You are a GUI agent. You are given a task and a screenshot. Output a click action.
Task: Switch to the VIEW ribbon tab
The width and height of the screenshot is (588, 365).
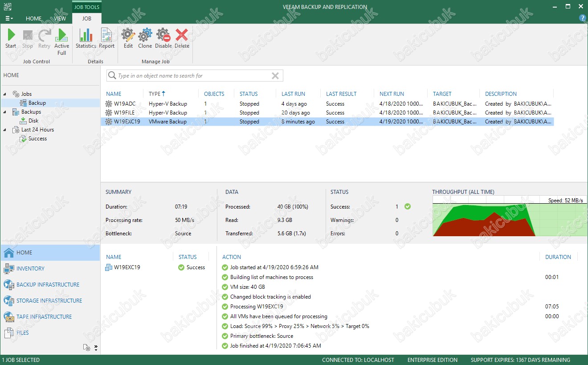(60, 19)
